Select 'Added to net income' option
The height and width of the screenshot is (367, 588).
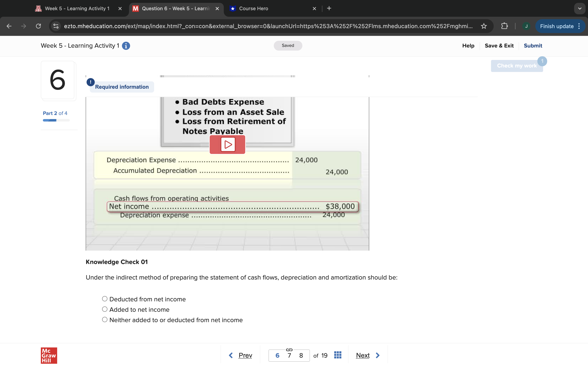click(x=105, y=309)
